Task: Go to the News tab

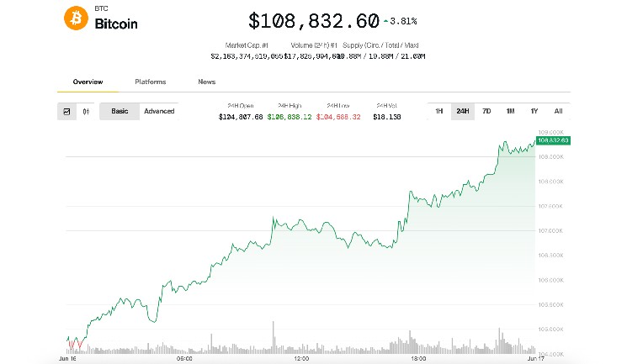Action: 207,82
